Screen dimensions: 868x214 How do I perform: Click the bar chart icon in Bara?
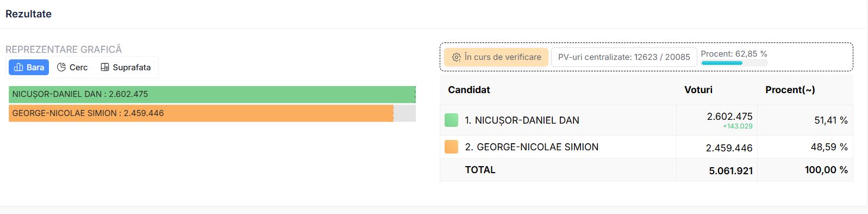[18, 68]
